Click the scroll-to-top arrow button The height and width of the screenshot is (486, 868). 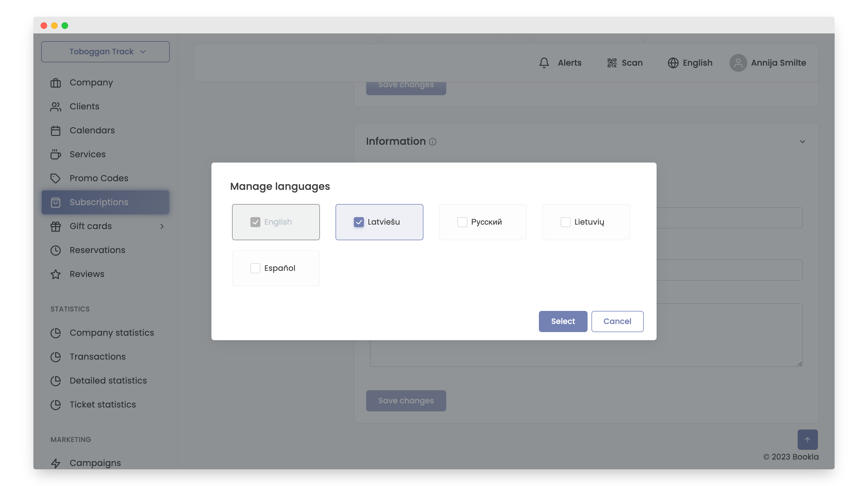[807, 439]
